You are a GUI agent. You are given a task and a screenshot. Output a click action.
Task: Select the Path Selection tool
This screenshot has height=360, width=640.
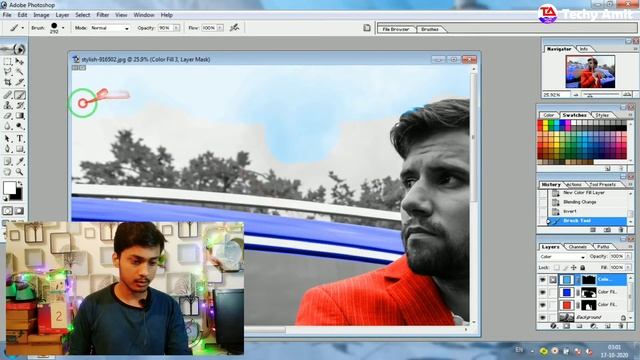[x=8, y=139]
